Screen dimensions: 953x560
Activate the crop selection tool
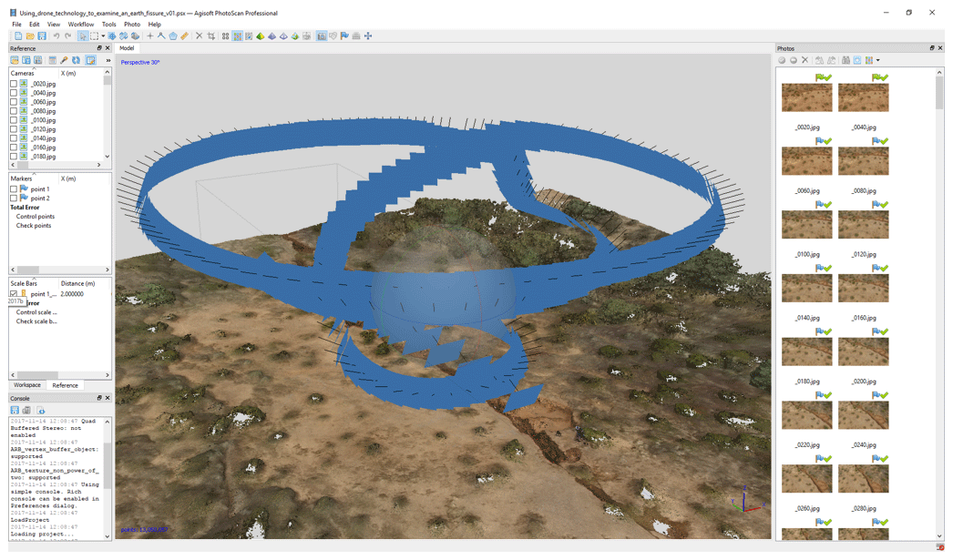(x=210, y=36)
